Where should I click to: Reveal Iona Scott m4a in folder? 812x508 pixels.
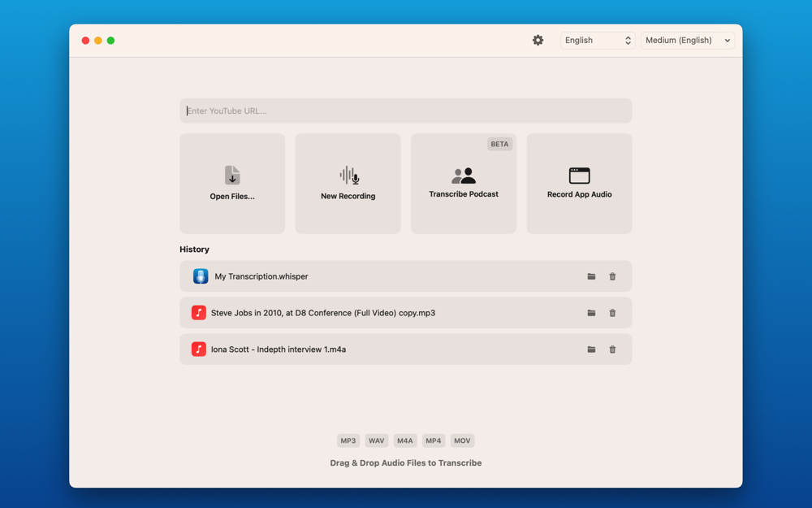[x=591, y=350]
